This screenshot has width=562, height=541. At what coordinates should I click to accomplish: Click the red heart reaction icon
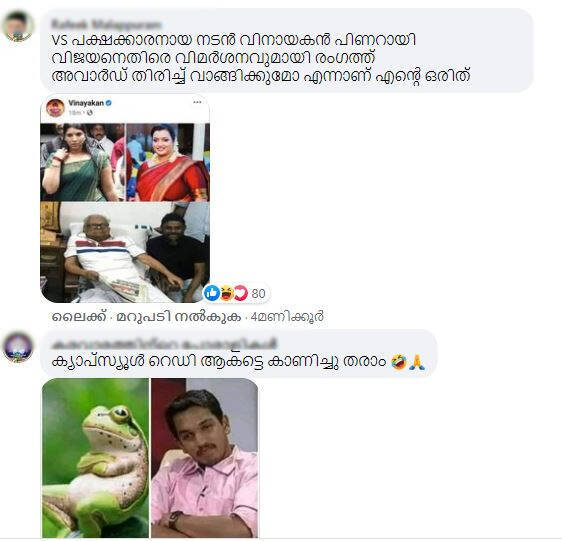point(240,293)
